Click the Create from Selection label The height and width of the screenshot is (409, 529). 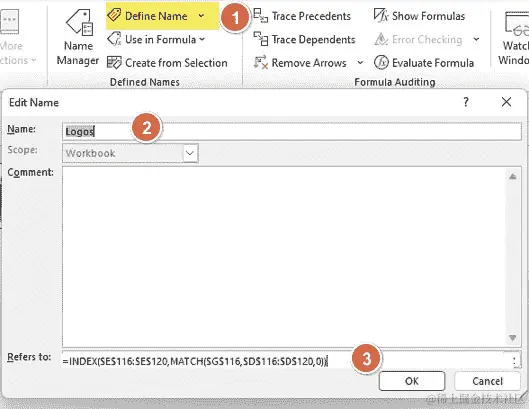click(176, 63)
